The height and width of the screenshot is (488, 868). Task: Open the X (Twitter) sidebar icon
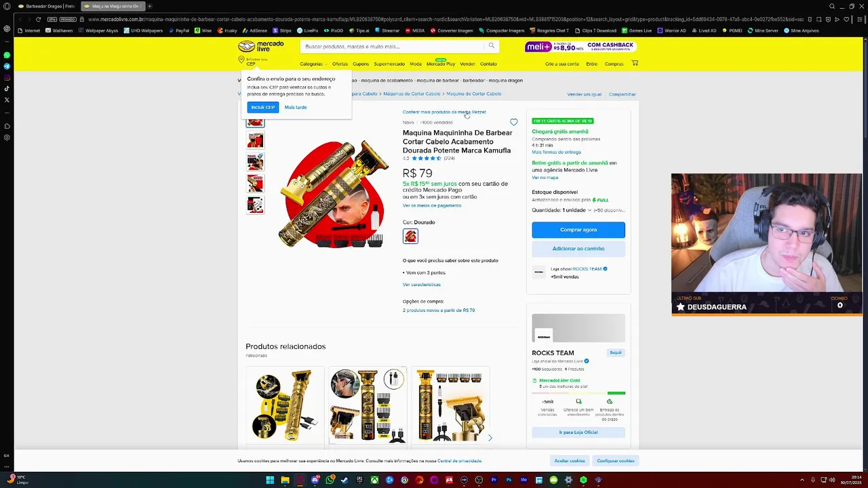(x=7, y=100)
